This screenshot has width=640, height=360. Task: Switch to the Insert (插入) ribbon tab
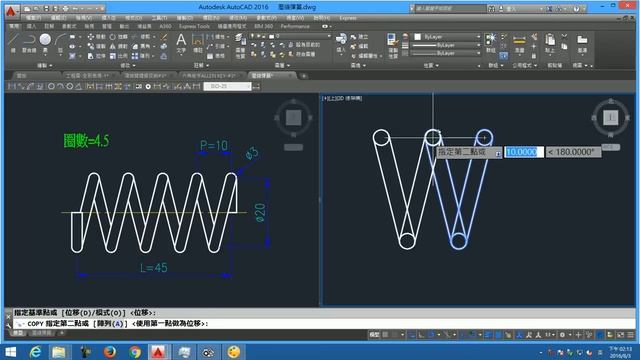tap(31, 26)
